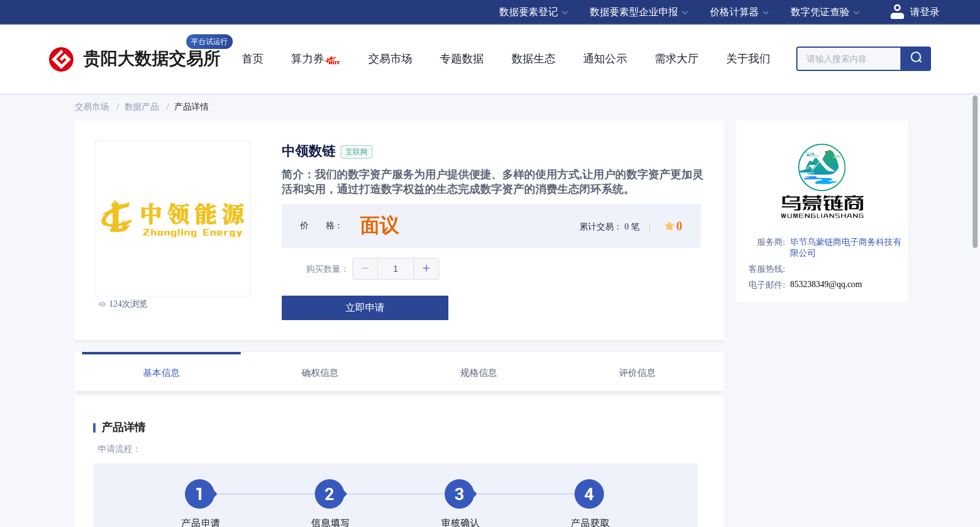The width and height of the screenshot is (980, 527).
Task: Open the 数字凭证查验 dropdown
Action: tap(825, 12)
